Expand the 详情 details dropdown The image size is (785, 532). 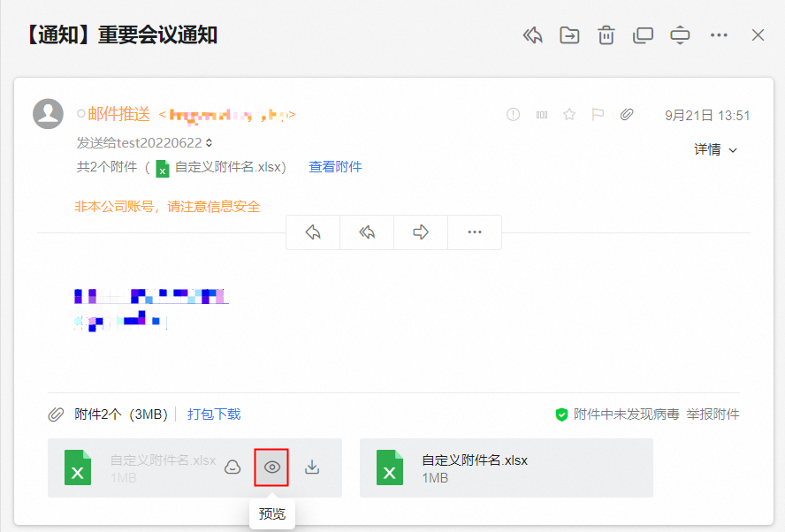(x=716, y=148)
